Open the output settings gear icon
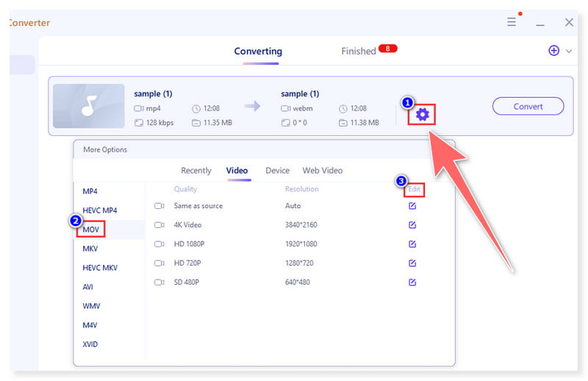This screenshot has width=588, height=381. [422, 115]
